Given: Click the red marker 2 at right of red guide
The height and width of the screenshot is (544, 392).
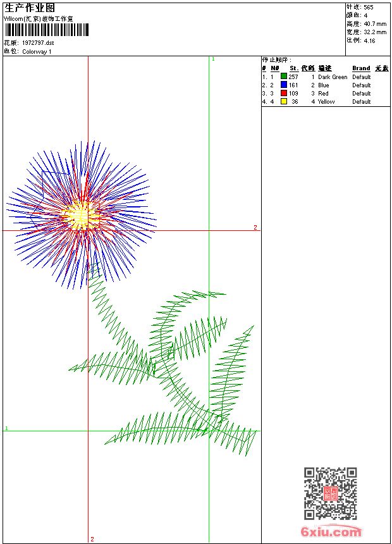Looking at the screenshot, I should click(x=255, y=227).
